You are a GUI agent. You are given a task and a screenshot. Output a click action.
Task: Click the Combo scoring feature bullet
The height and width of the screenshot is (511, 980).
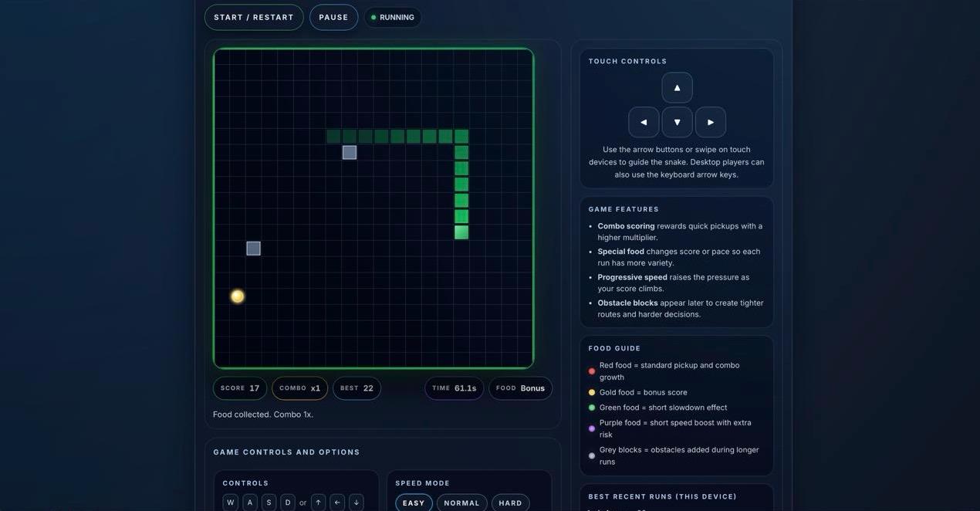pyautogui.click(x=680, y=232)
